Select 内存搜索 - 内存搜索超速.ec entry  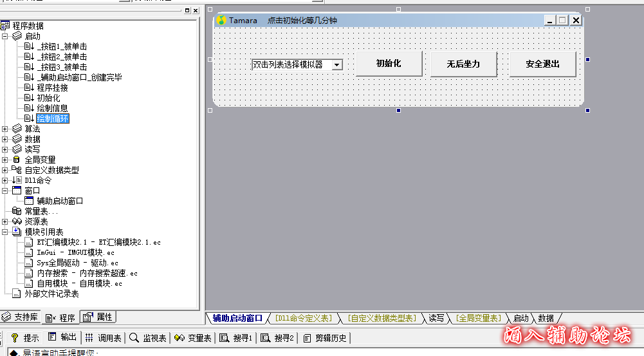[87, 273]
